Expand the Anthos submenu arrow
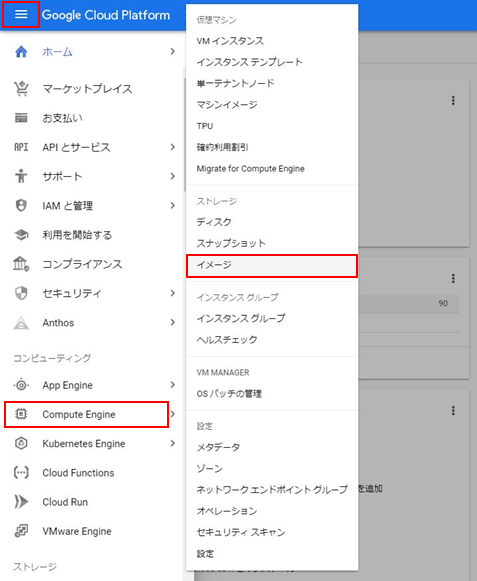The height and width of the screenshot is (581, 477). pos(172,322)
